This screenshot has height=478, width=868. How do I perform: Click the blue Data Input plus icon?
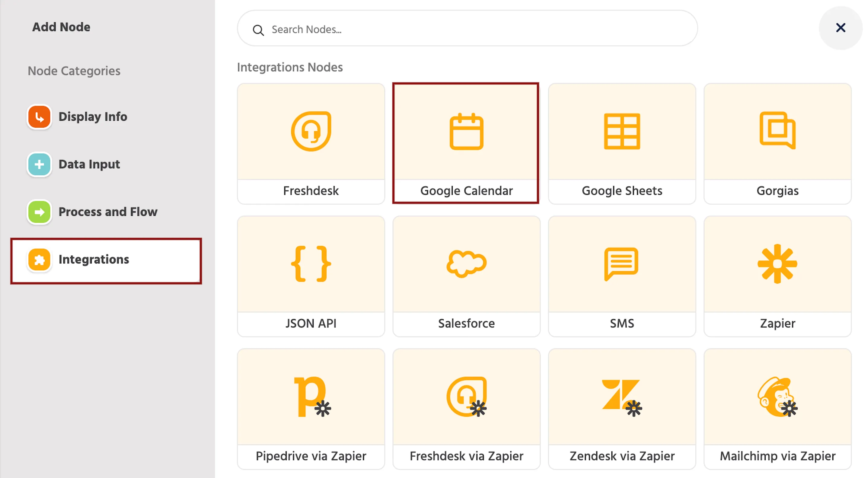[39, 164]
